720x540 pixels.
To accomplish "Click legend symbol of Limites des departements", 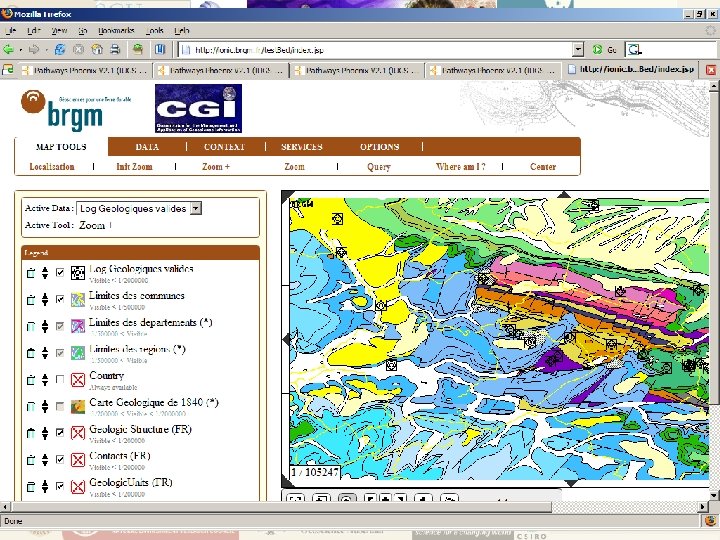I will pyautogui.click(x=78, y=326).
